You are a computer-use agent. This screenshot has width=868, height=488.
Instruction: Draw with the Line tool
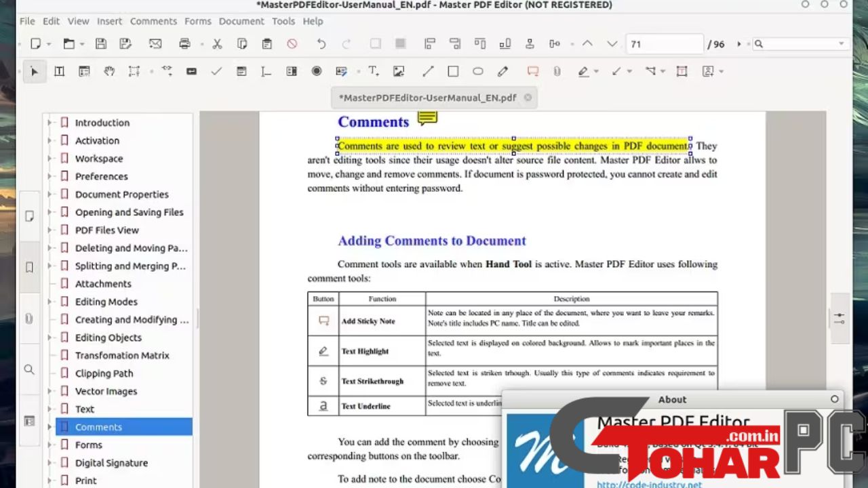point(428,71)
